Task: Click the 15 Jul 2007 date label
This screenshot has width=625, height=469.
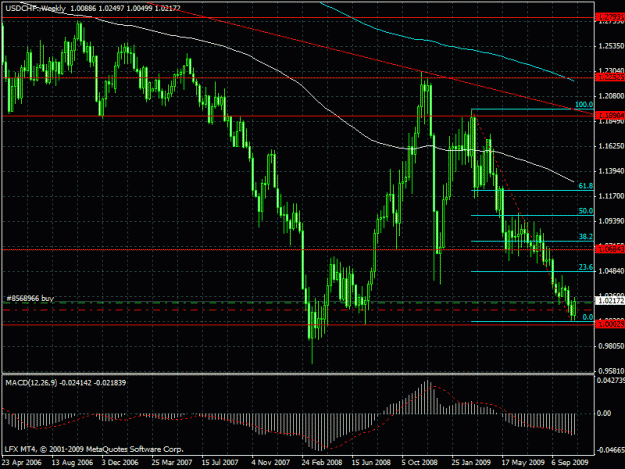Action: point(220,463)
